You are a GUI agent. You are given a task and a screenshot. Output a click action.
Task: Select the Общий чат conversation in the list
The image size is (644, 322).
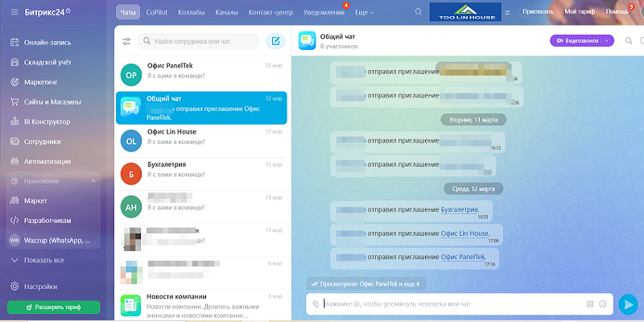click(x=201, y=108)
